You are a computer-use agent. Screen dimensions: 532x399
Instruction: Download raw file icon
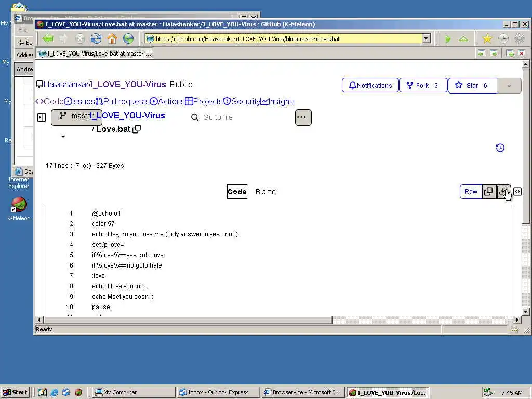point(503,192)
